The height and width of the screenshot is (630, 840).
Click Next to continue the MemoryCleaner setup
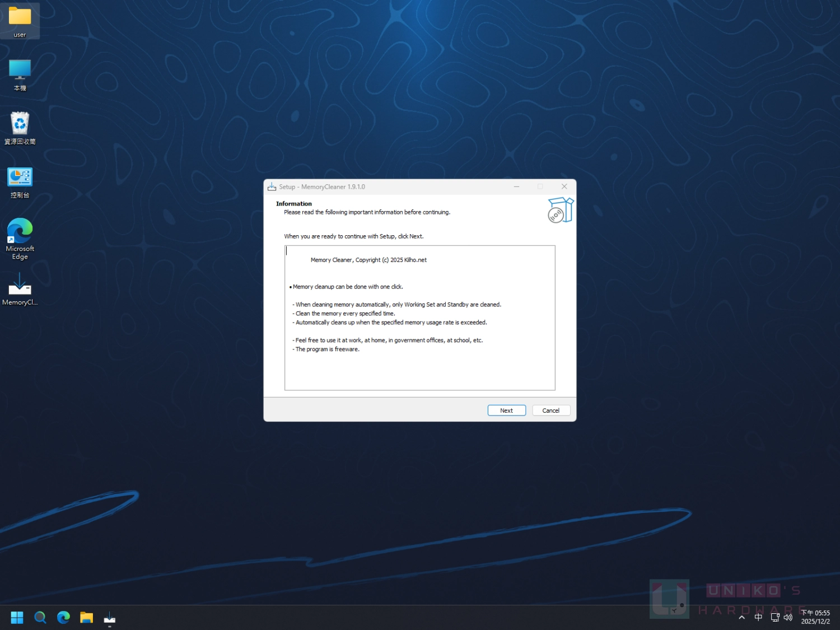[506, 410]
